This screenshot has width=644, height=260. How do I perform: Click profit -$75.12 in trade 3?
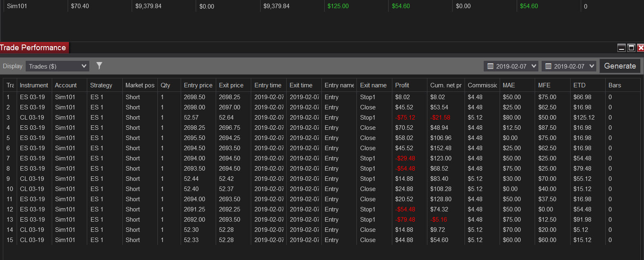point(405,118)
